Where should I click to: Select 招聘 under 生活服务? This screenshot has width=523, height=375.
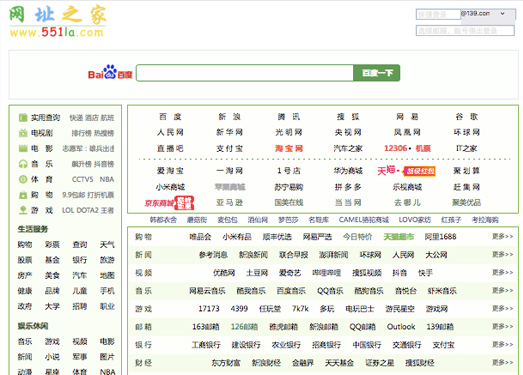(80, 306)
